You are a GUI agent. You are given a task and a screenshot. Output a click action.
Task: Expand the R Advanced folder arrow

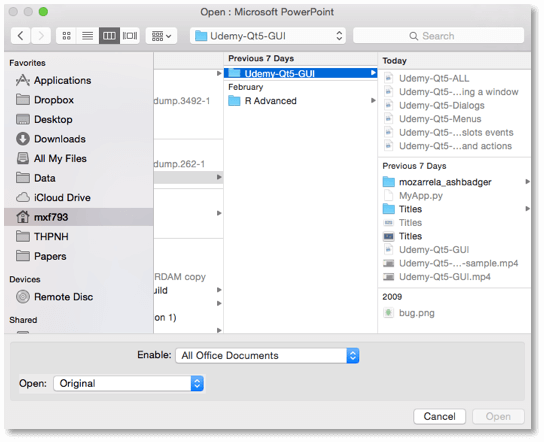click(x=373, y=101)
